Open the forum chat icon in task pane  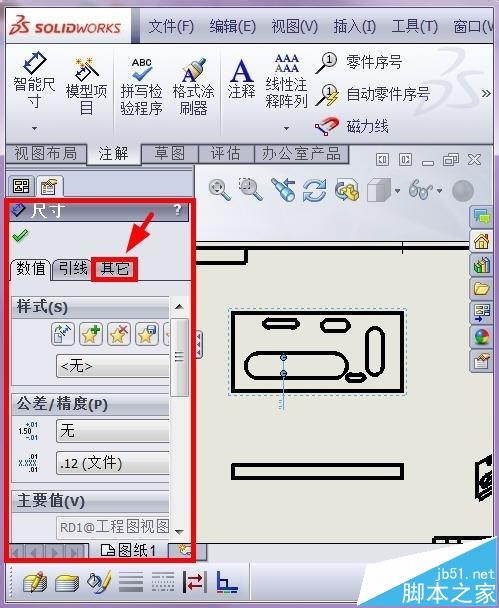[x=481, y=218]
